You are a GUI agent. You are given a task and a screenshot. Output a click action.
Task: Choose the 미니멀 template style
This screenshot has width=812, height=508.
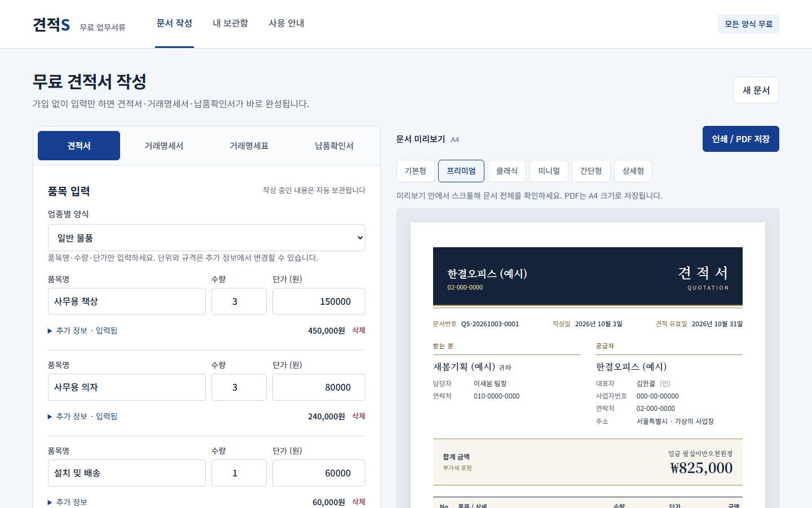pyautogui.click(x=549, y=171)
